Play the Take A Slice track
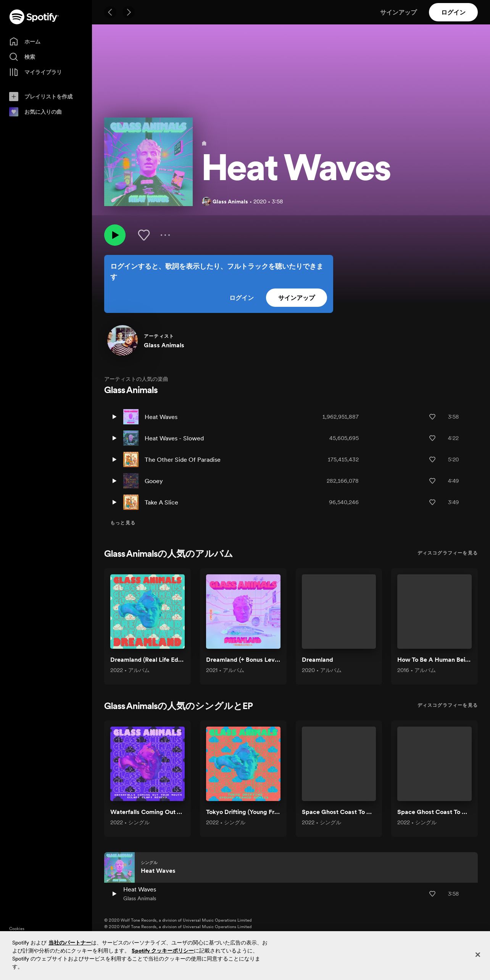Screen dimensions: 490x980 114,502
